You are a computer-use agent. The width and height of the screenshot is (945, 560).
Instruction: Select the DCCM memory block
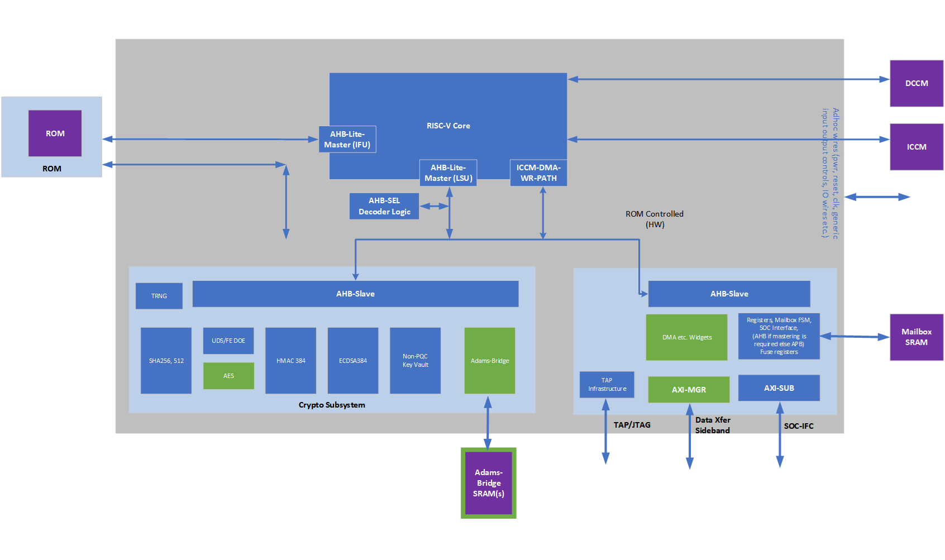click(x=916, y=83)
